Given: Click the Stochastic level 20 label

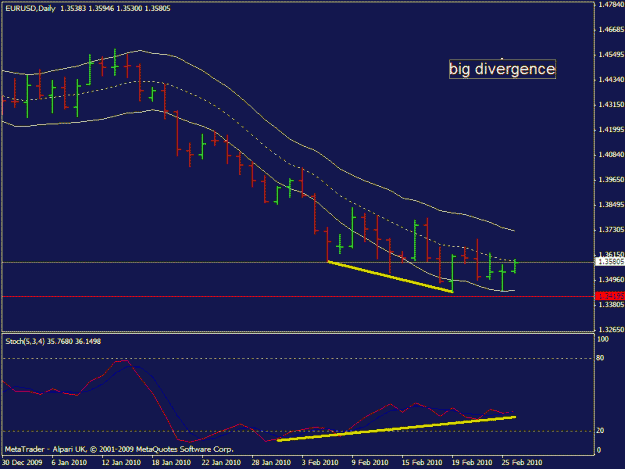Looking at the screenshot, I should [600, 431].
